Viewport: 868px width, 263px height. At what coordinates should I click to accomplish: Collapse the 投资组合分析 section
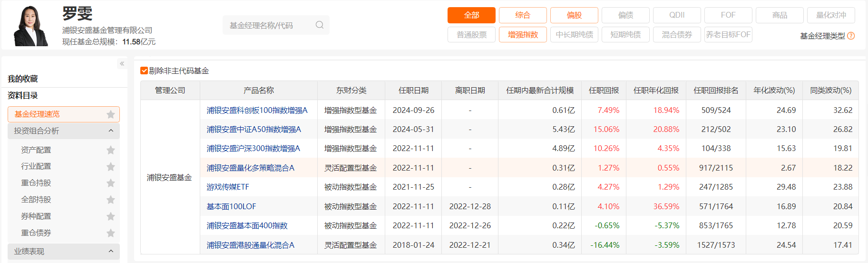coord(111,131)
